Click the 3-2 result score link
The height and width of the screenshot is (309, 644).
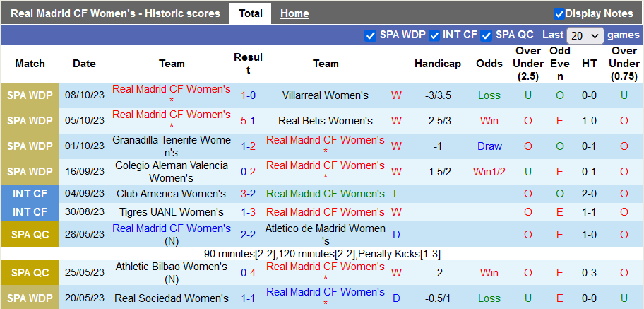coord(248,194)
